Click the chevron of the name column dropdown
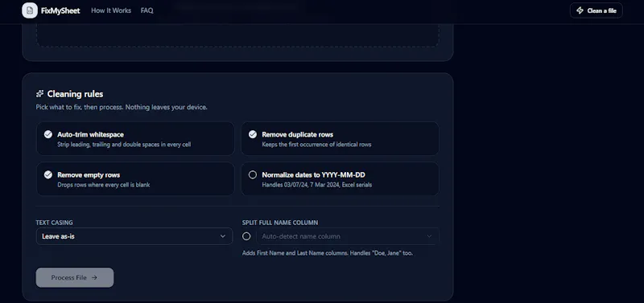Image resolution: width=644 pixels, height=303 pixels. pos(429,236)
